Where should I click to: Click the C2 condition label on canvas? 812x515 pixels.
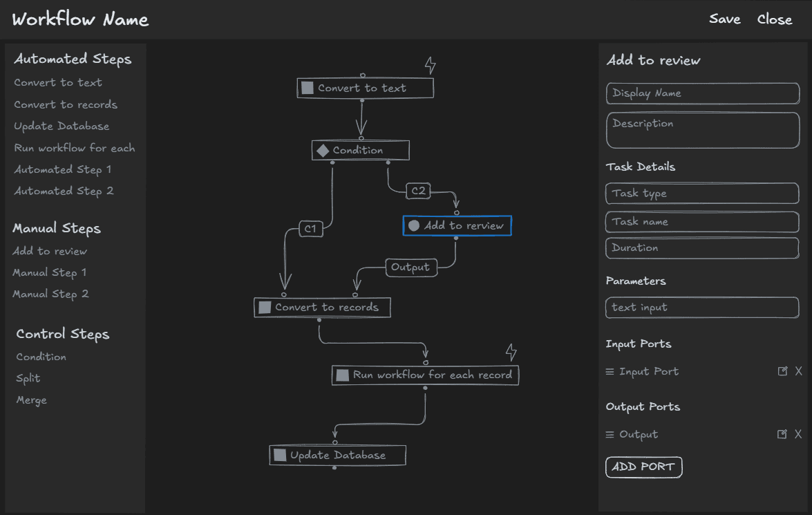[x=419, y=191]
